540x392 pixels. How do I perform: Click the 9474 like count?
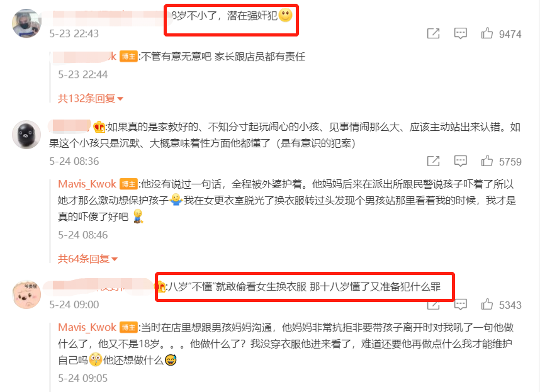tap(510, 34)
